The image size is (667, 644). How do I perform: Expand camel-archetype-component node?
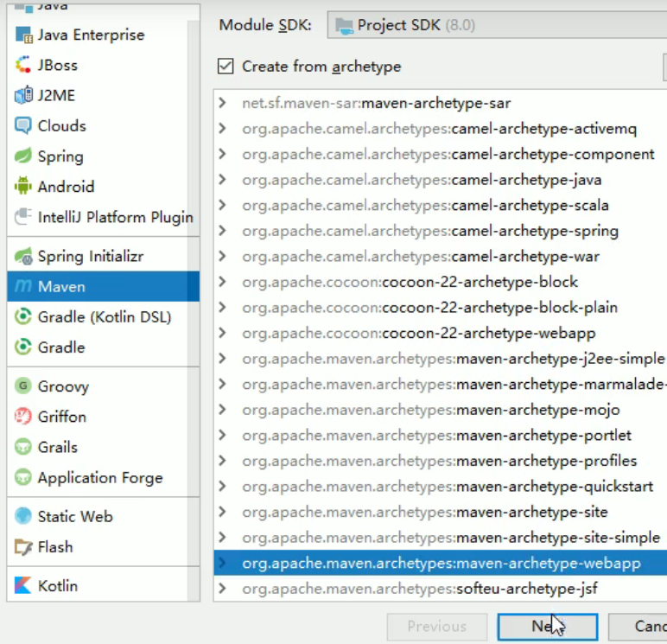[x=222, y=154]
